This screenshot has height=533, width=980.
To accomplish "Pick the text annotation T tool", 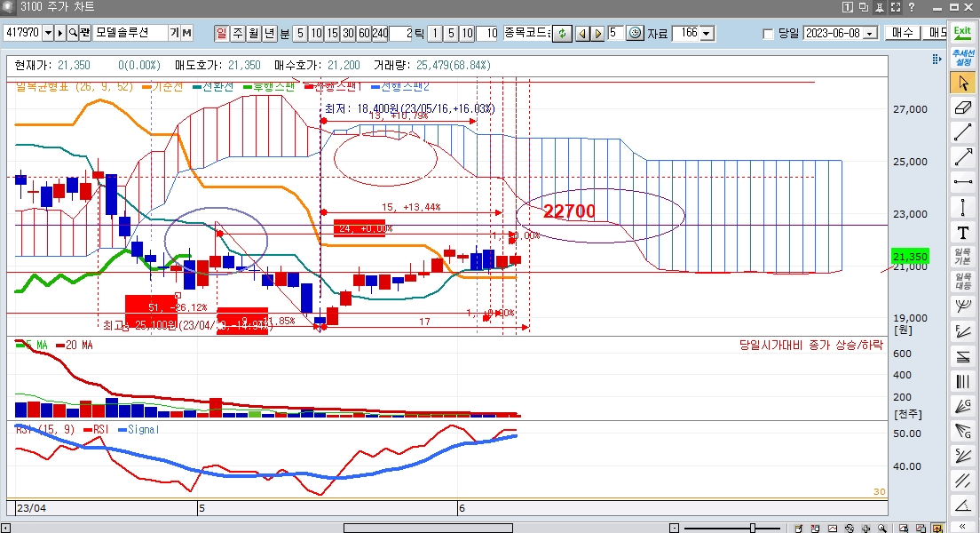I will click(962, 233).
